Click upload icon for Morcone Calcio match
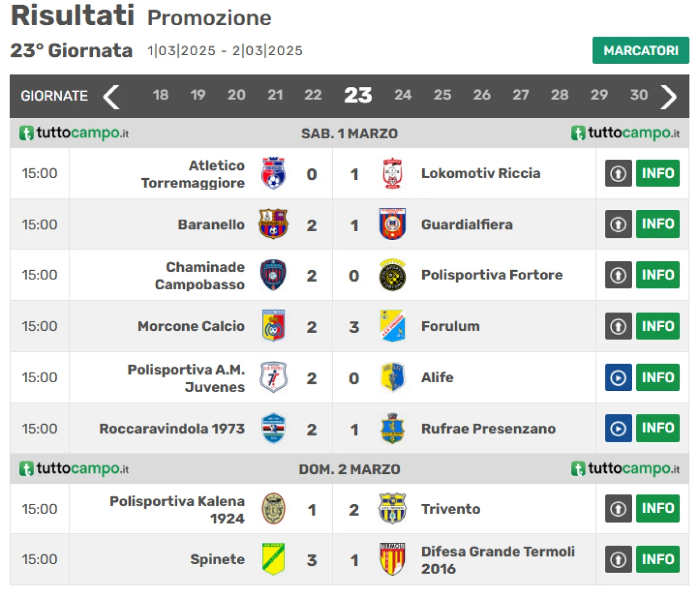The height and width of the screenshot is (597, 700). pyautogui.click(x=619, y=326)
